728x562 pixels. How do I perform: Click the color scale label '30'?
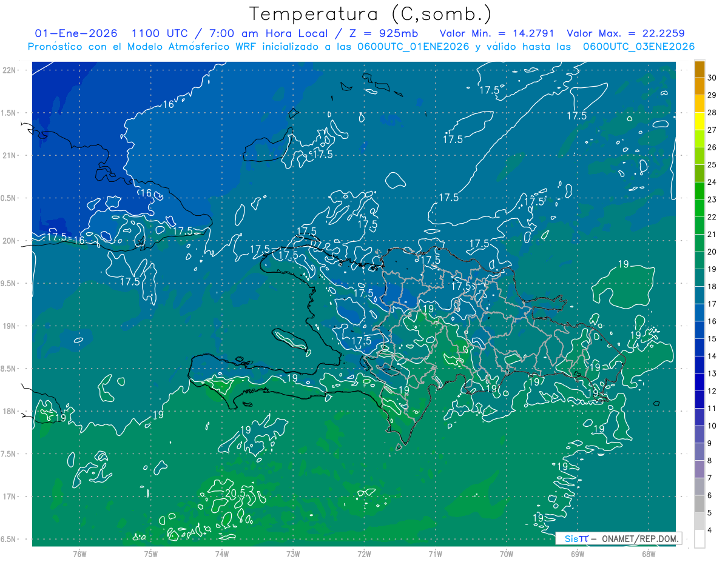coord(712,77)
